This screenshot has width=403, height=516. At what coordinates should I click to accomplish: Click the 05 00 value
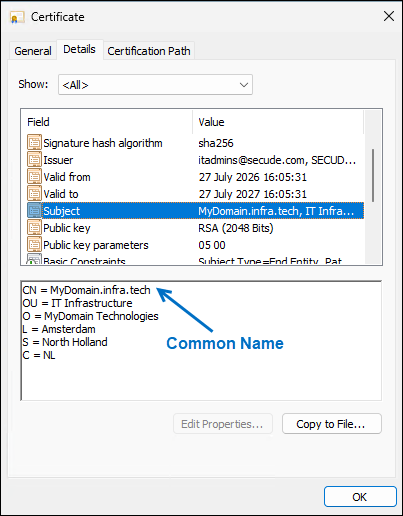click(212, 245)
